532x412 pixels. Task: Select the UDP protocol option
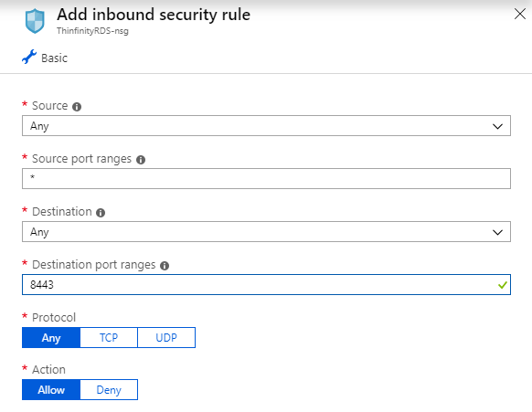tap(166, 337)
